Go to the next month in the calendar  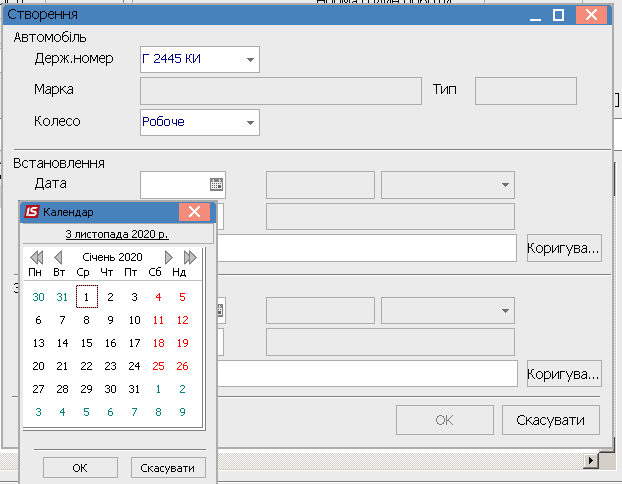[x=169, y=257]
